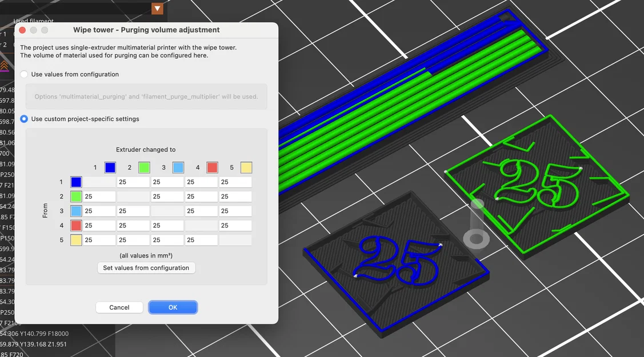
Task: Click the orange dropdown arrow at top
Action: pos(157,9)
